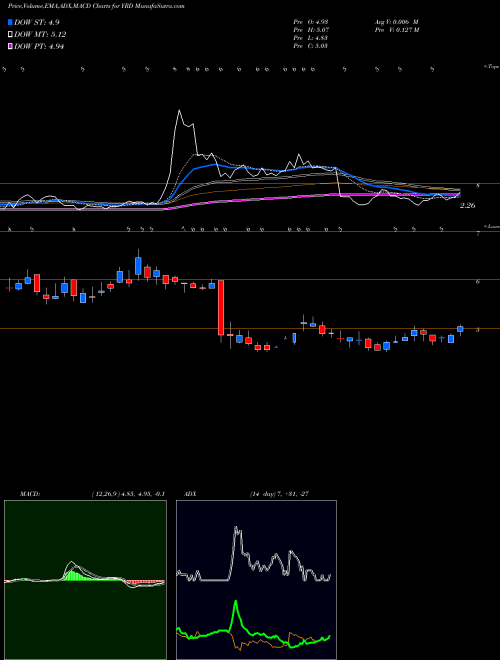Click the 'Pre V: 0.127 M' volume text
Screen dimensions: 500x660
pyautogui.click(x=396, y=30)
